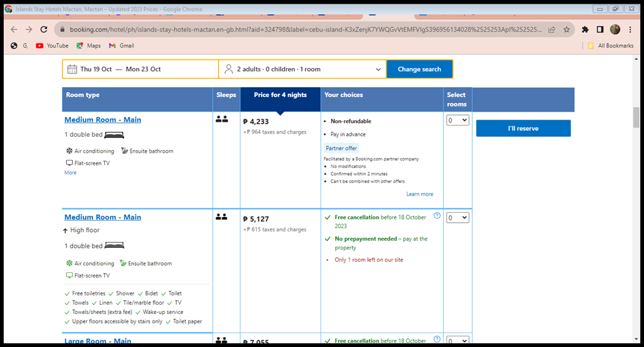644x347 pixels.
Task: Select rooms dropdown for Large Room
Action: click(458, 340)
